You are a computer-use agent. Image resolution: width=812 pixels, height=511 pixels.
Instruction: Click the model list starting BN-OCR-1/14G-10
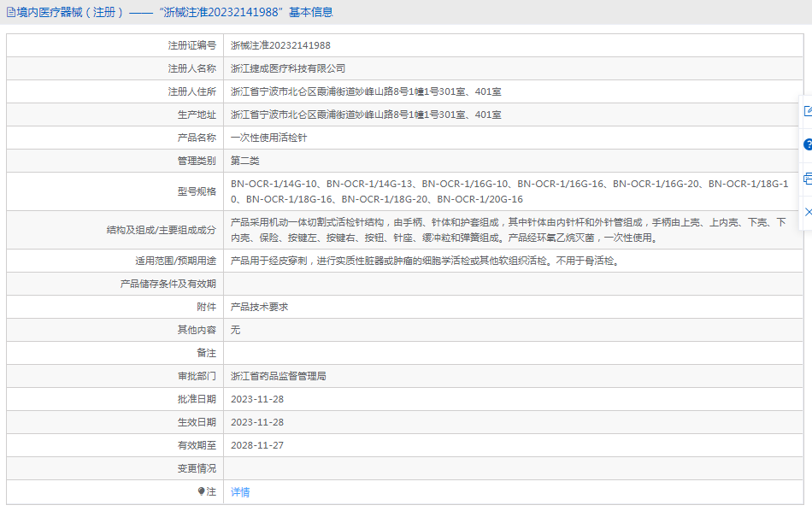point(509,191)
